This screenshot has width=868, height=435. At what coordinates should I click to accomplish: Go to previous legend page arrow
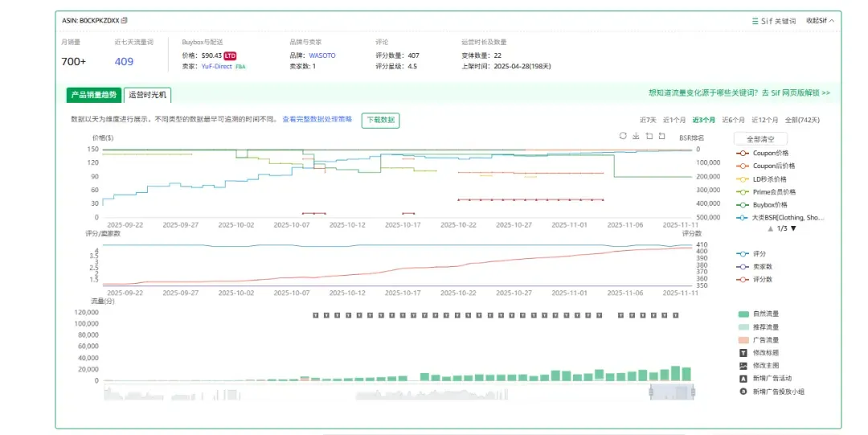tap(770, 228)
